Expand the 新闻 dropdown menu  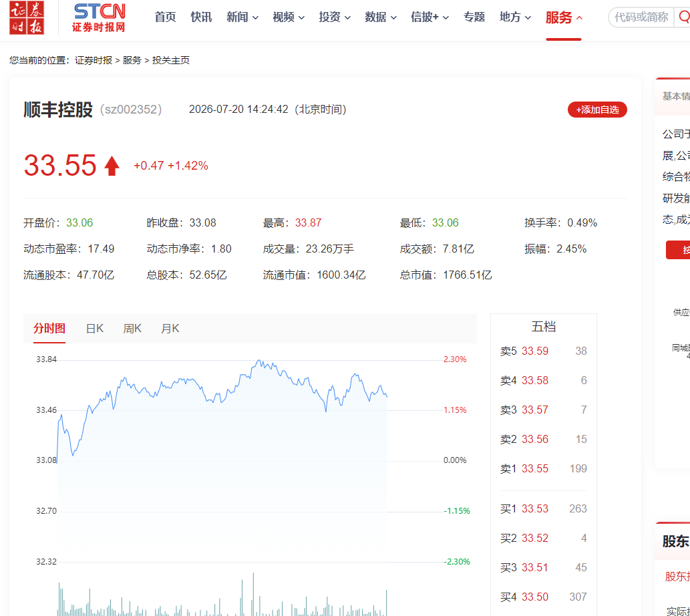[x=242, y=17]
